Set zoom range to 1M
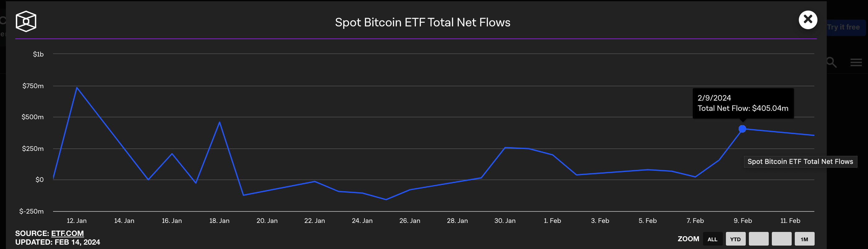 tap(804, 239)
